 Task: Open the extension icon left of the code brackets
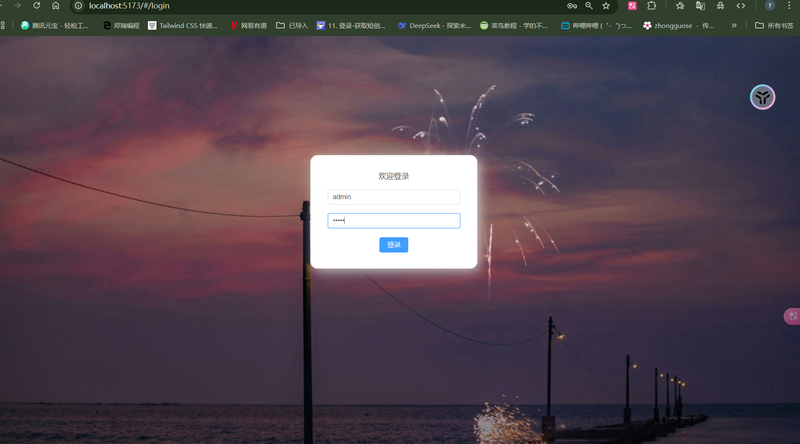click(720, 6)
